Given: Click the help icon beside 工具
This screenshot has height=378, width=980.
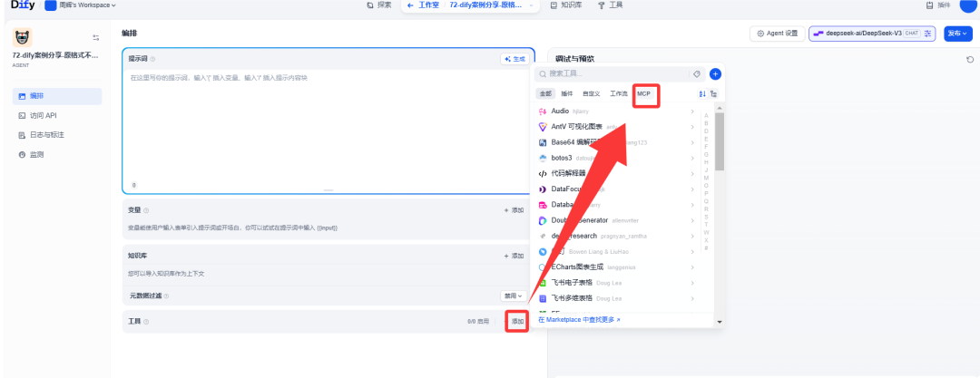Looking at the screenshot, I should tap(146, 322).
